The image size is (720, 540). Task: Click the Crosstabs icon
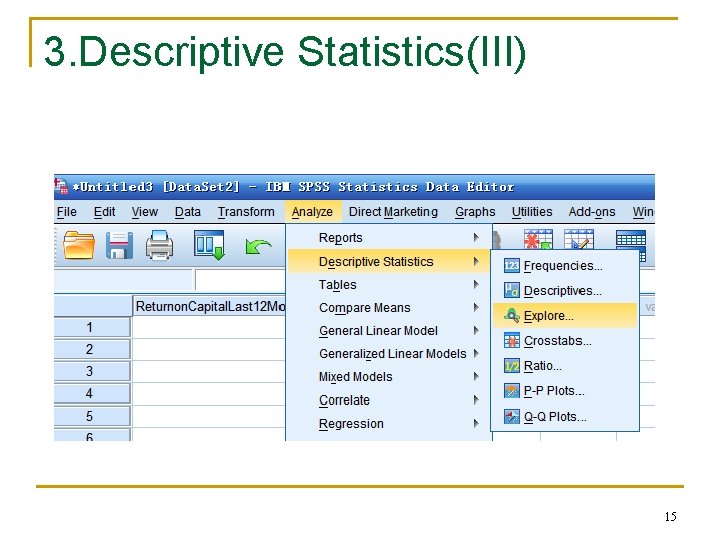coord(512,341)
